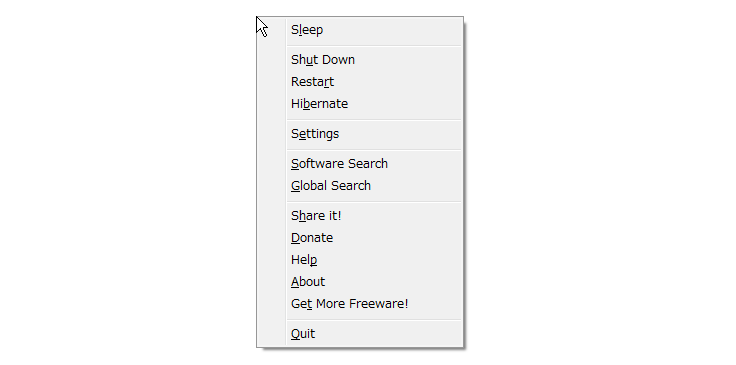This screenshot has height=365, width=736.
Task: Click Get More Freeware! item
Action: click(x=360, y=304)
